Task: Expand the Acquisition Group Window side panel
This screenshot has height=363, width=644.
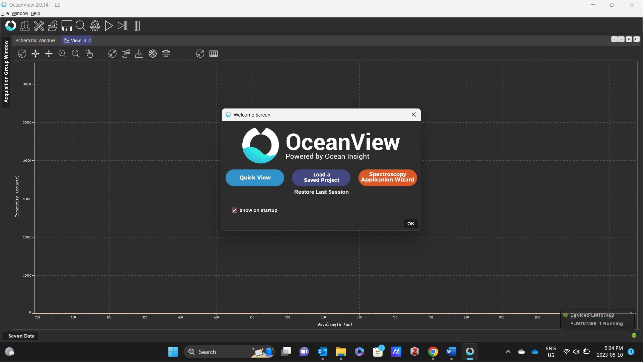Action: pos(6,71)
